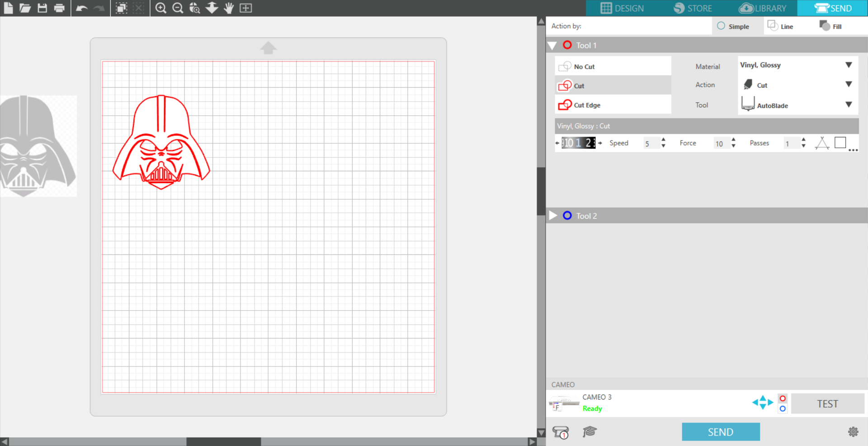868x446 pixels.
Task: Switch Action by to Fill
Action: [x=830, y=26]
